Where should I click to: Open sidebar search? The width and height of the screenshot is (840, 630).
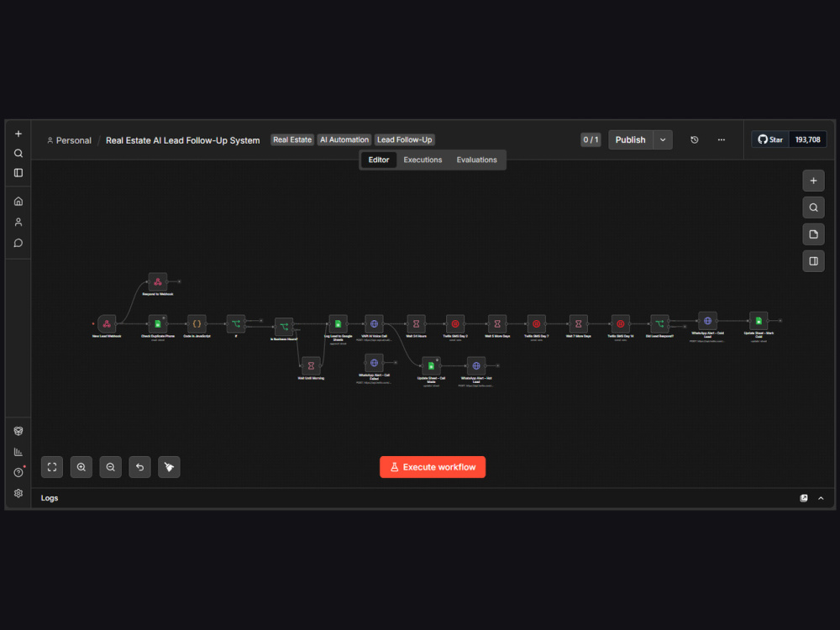click(x=18, y=153)
